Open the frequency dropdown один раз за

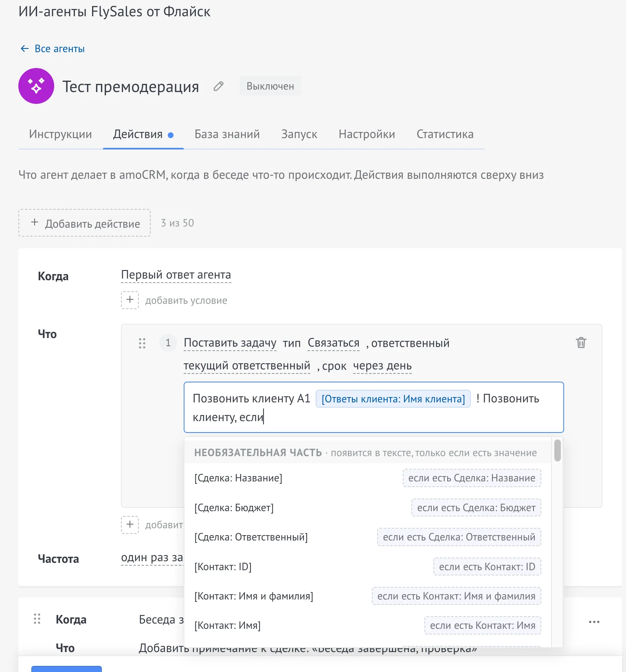pyautogui.click(x=152, y=558)
